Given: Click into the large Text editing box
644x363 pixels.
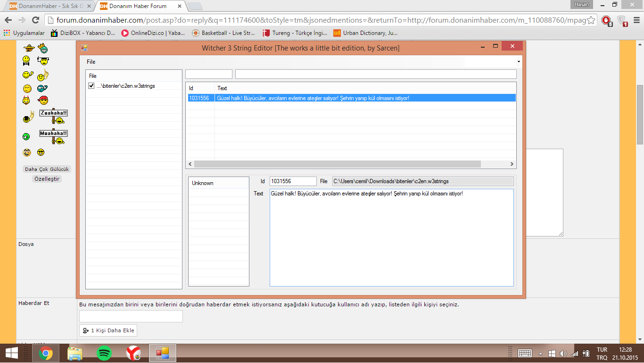Looking at the screenshot, I should [x=391, y=237].
